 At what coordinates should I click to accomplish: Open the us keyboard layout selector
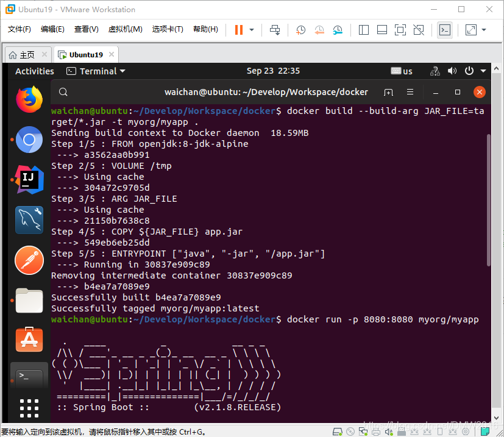coord(402,71)
